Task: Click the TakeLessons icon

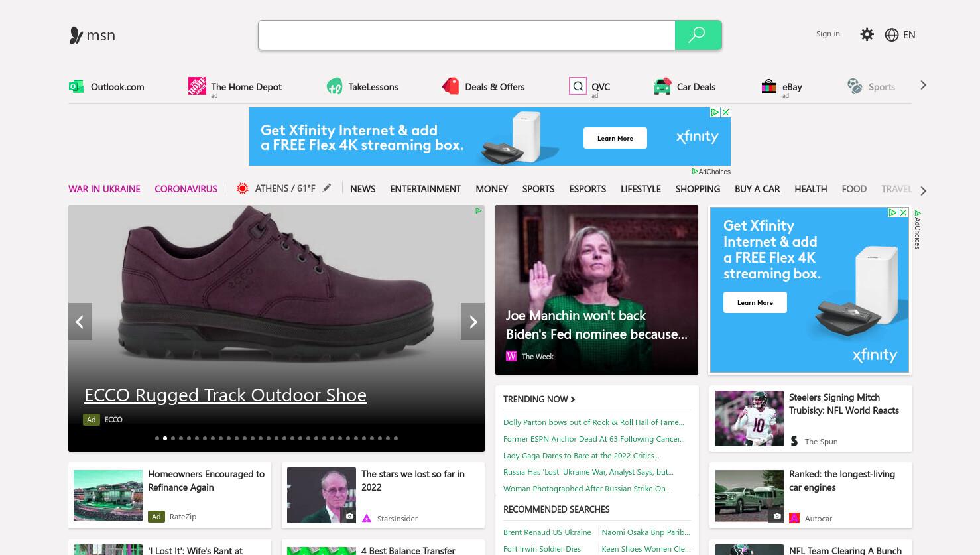Action: point(334,86)
